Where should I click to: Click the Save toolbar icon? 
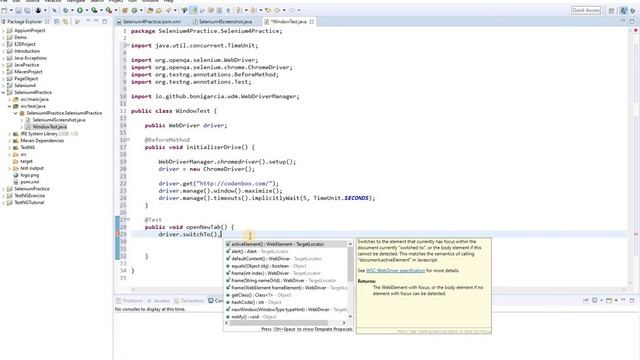tap(18, 10)
